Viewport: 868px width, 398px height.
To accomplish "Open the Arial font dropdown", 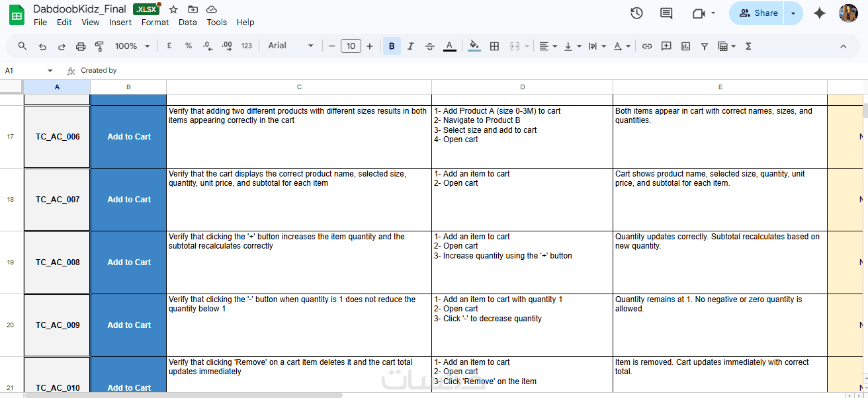I will click(x=291, y=46).
